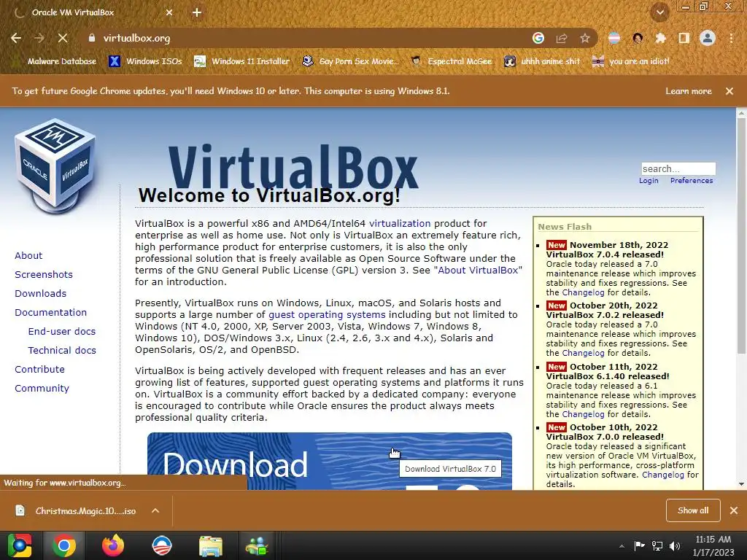Viewport: 747px width, 560px height.
Task: Follow the guest operating systems link
Action: [x=327, y=315]
